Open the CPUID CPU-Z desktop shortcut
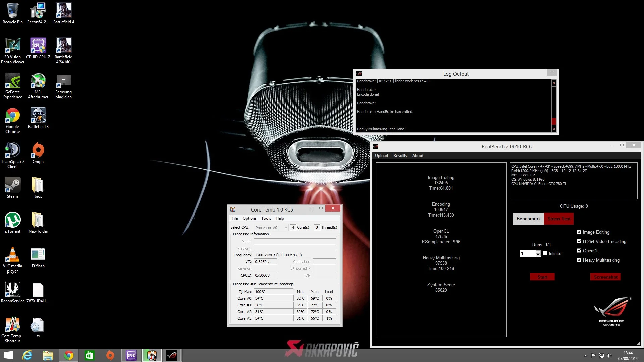 [x=38, y=49]
